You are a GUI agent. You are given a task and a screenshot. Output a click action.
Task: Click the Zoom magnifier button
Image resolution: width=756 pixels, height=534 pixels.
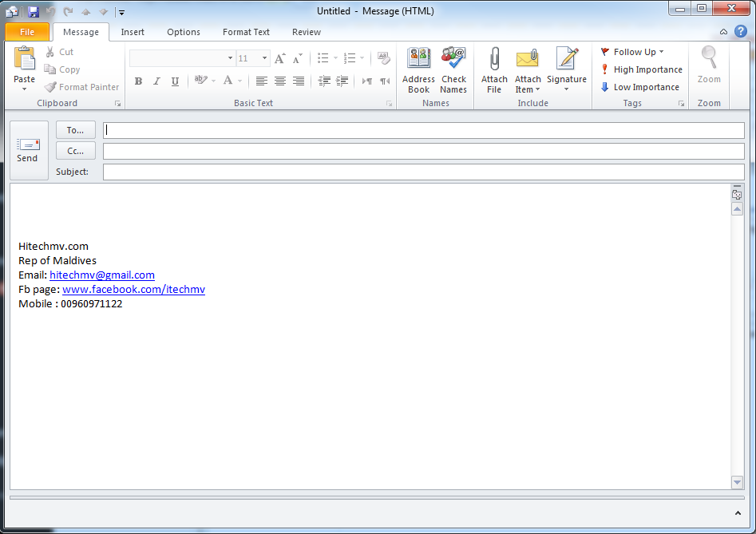(x=709, y=65)
